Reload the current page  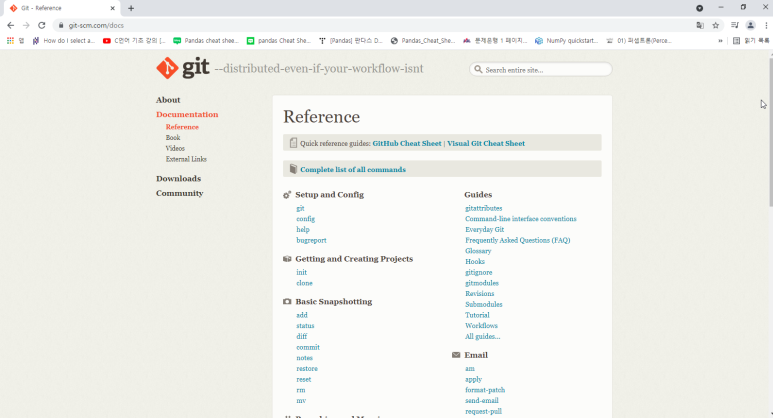[42, 25]
